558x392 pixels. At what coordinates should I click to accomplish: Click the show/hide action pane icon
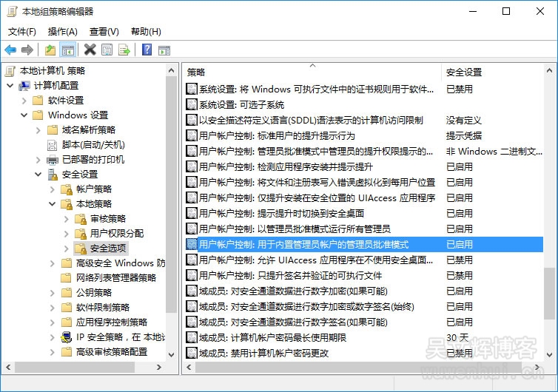click(x=164, y=50)
